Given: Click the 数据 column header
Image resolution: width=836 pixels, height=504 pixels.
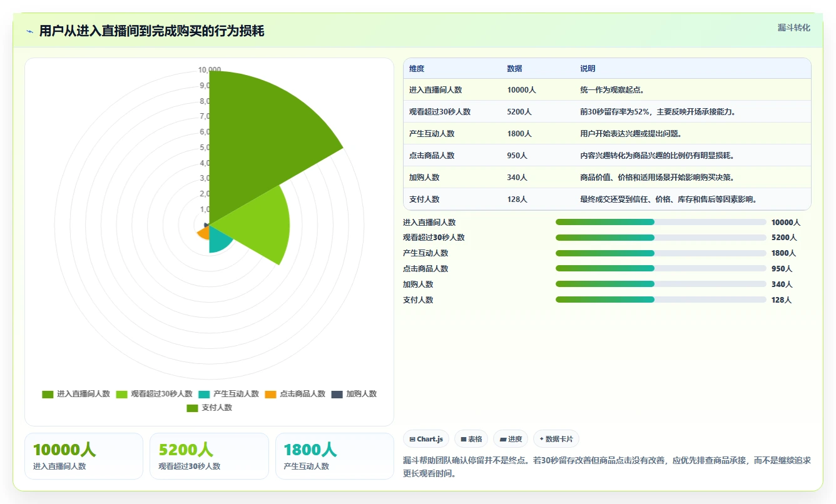Looking at the screenshot, I should (x=514, y=69).
